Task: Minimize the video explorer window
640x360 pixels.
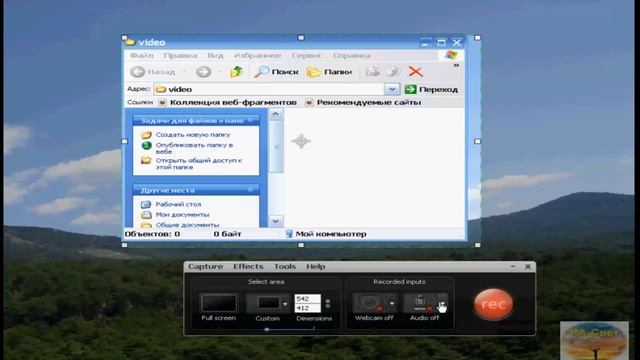Action: pyautogui.click(x=426, y=42)
